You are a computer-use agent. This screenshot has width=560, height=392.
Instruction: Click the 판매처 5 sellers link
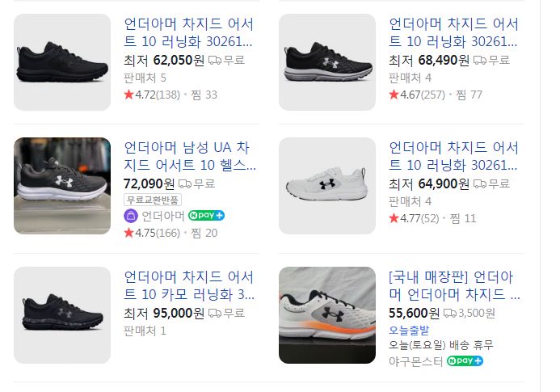145,78
